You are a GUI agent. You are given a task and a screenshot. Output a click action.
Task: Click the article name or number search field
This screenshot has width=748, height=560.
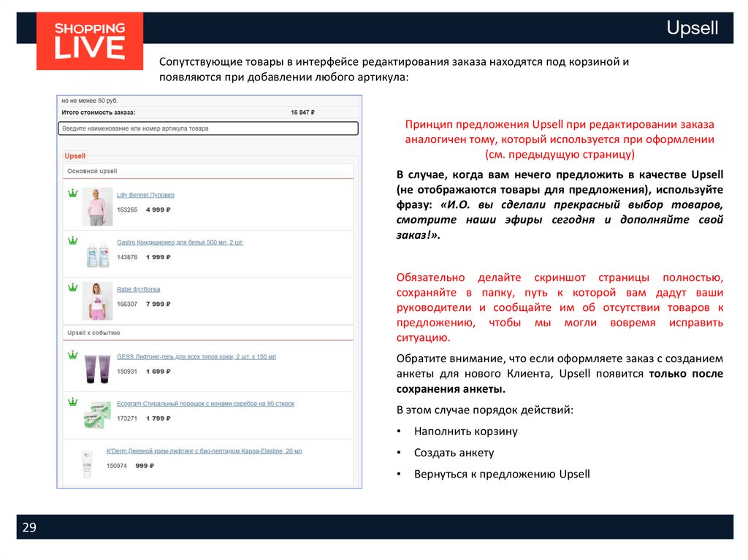coord(208,129)
